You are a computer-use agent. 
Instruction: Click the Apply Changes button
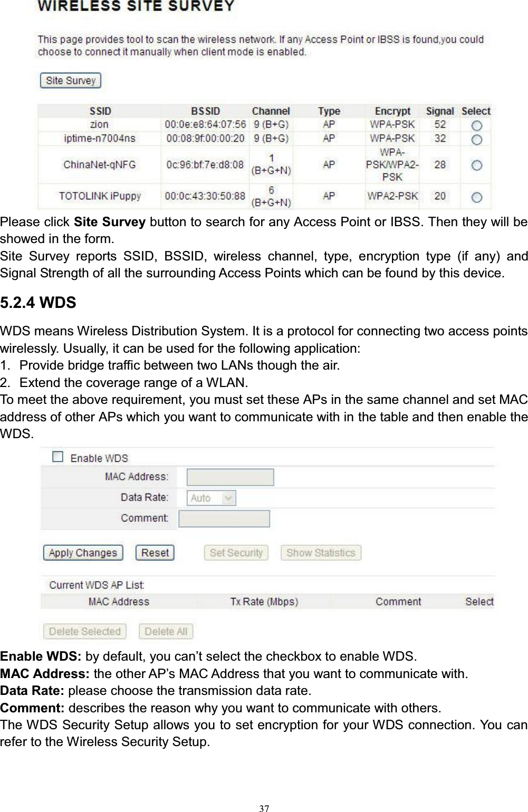83,553
